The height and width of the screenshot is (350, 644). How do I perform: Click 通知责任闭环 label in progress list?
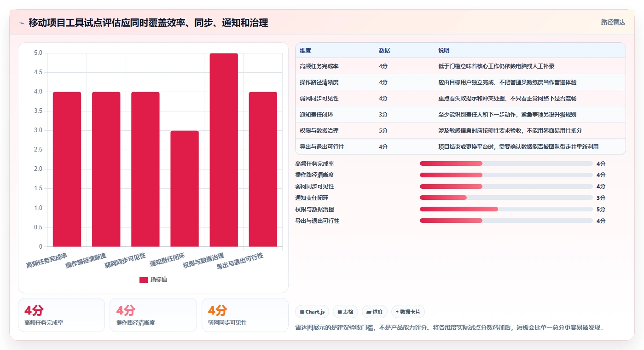click(x=312, y=198)
